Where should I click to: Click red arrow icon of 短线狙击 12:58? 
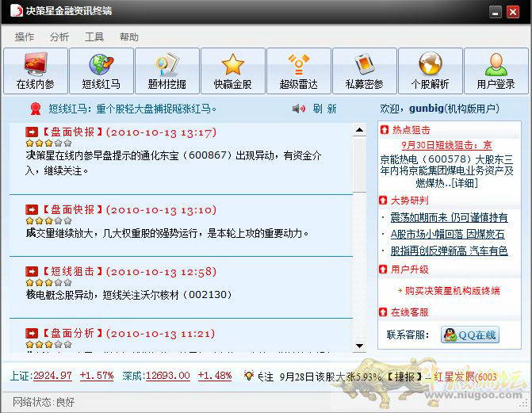[32, 271]
